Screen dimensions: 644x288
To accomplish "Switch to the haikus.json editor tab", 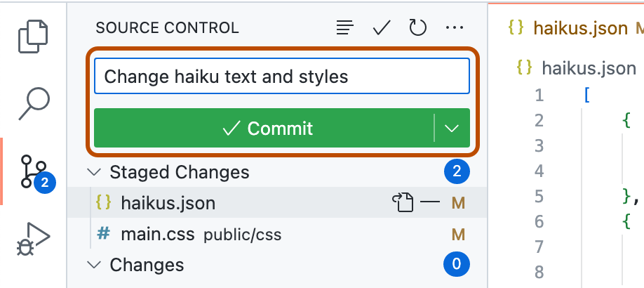I will click(x=579, y=28).
